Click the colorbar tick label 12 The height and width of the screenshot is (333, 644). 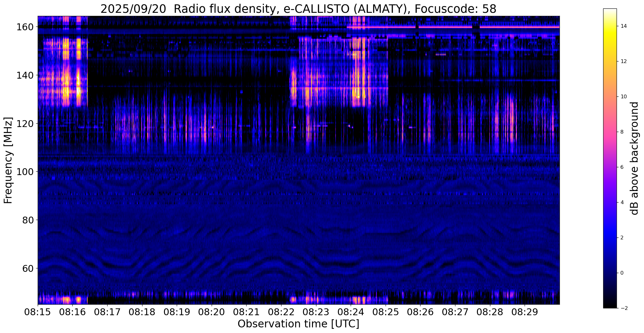(624, 61)
